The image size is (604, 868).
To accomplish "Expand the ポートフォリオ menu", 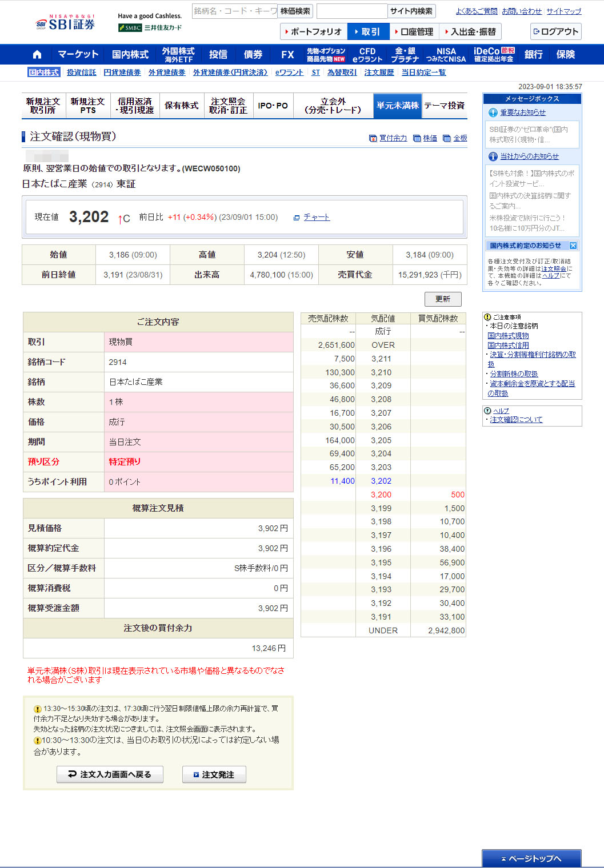I will 312,32.
